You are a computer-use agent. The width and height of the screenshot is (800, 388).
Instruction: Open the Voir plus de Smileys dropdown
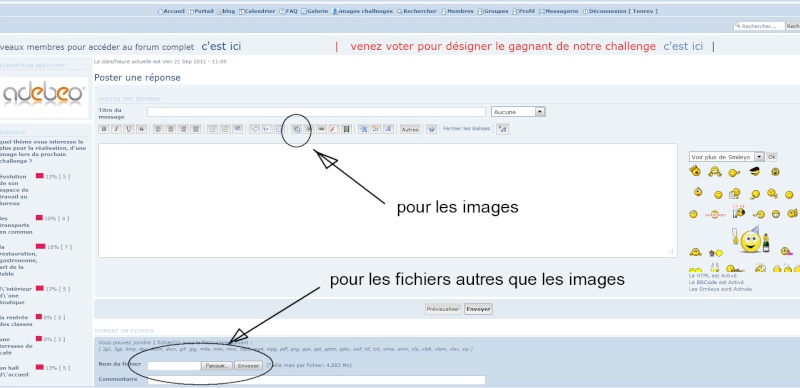click(727, 157)
